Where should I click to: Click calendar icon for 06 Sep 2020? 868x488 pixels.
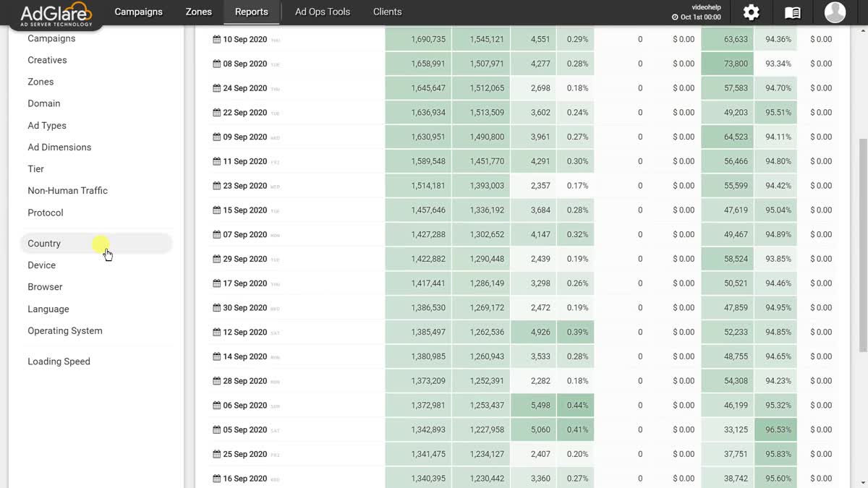tap(217, 406)
